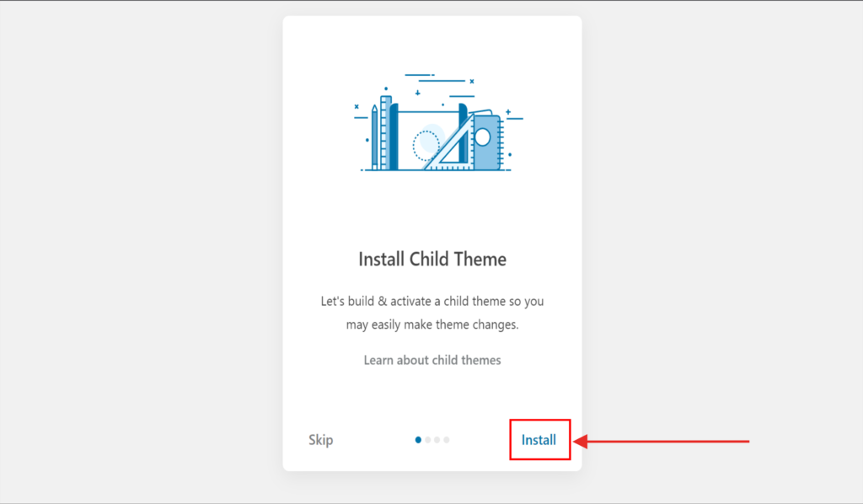
Task: Click the Install Child Theme heading
Action: [432, 259]
